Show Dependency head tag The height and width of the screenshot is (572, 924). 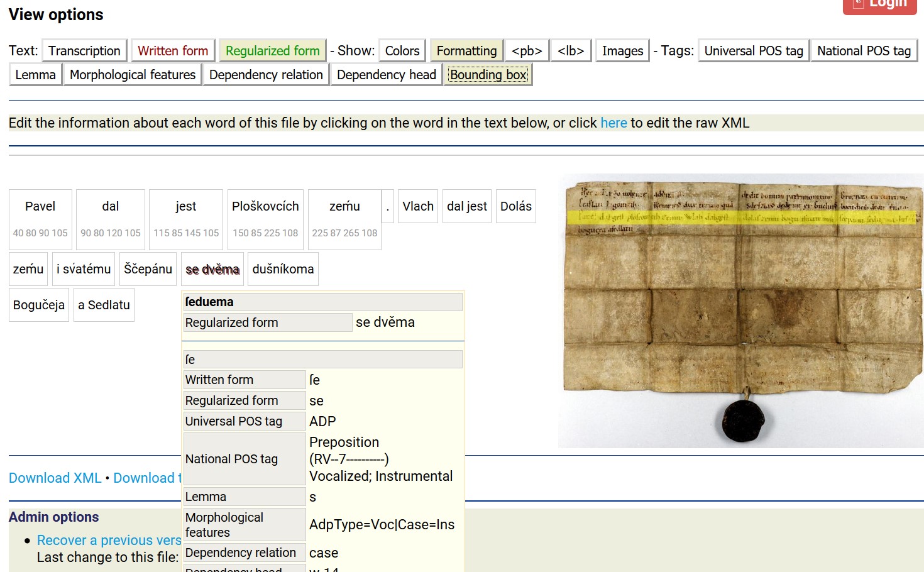pyautogui.click(x=387, y=75)
